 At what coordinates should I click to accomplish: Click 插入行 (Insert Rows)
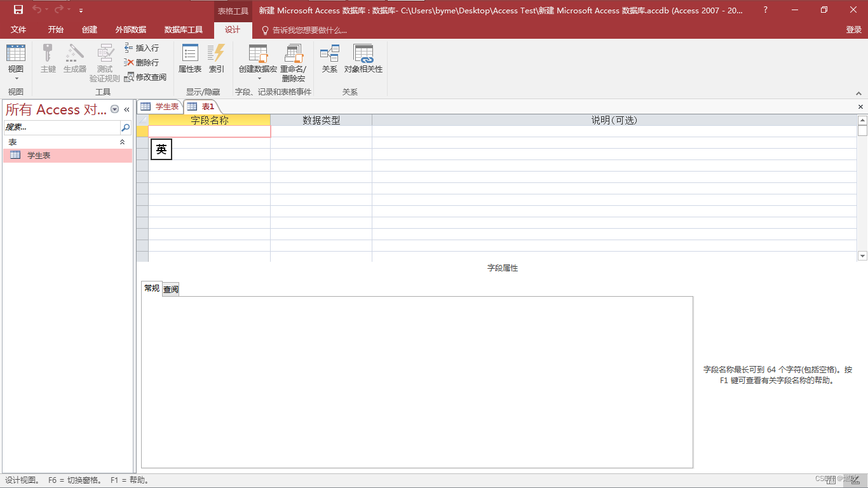pyautogui.click(x=142, y=48)
